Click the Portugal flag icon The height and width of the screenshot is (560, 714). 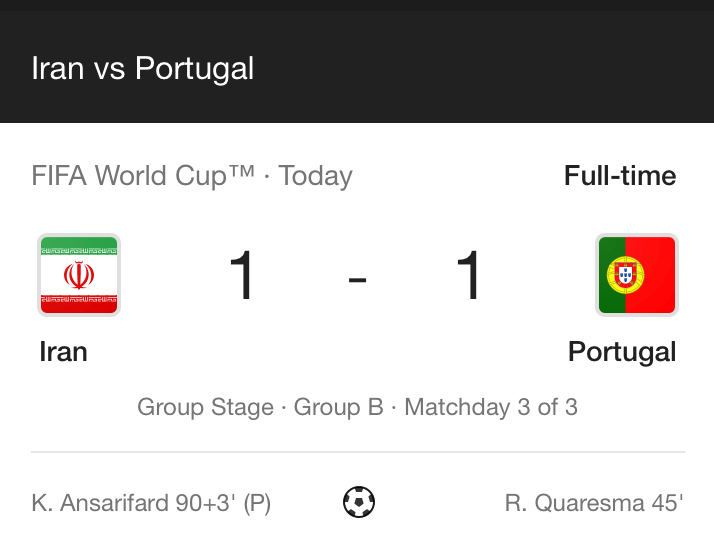point(637,275)
